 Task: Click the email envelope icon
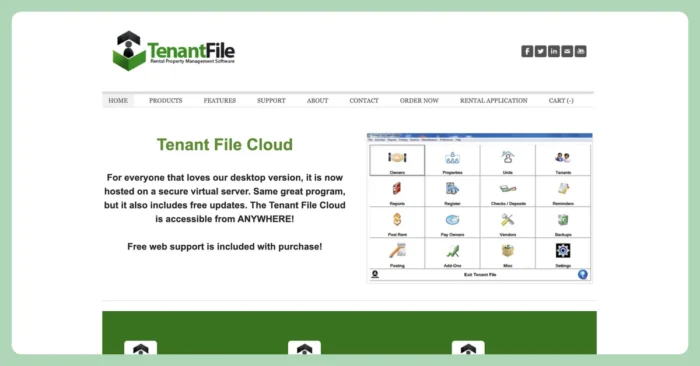point(567,51)
